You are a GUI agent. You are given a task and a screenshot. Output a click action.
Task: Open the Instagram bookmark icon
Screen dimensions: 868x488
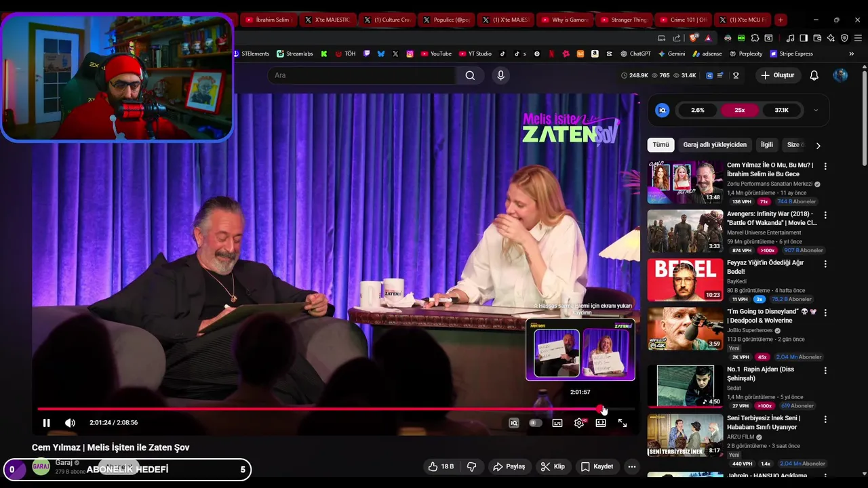(x=410, y=54)
